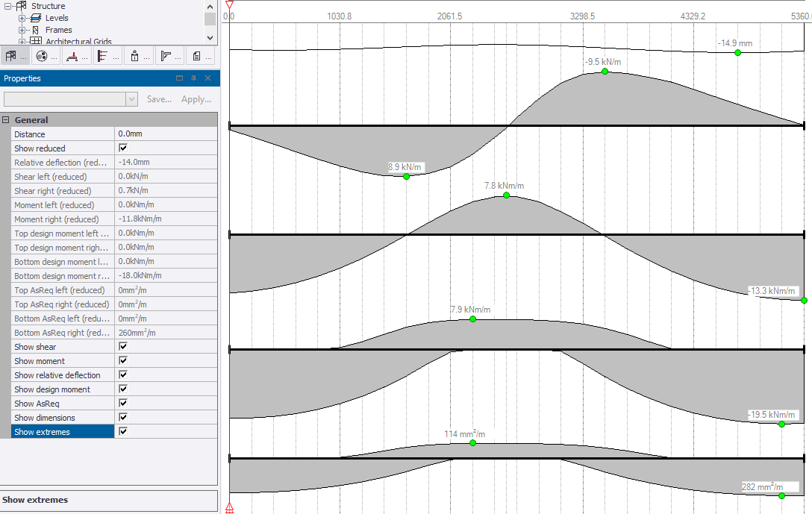This screenshot has height=514, width=812.
Task: Open the report document toolbar icon
Action: click(197, 55)
